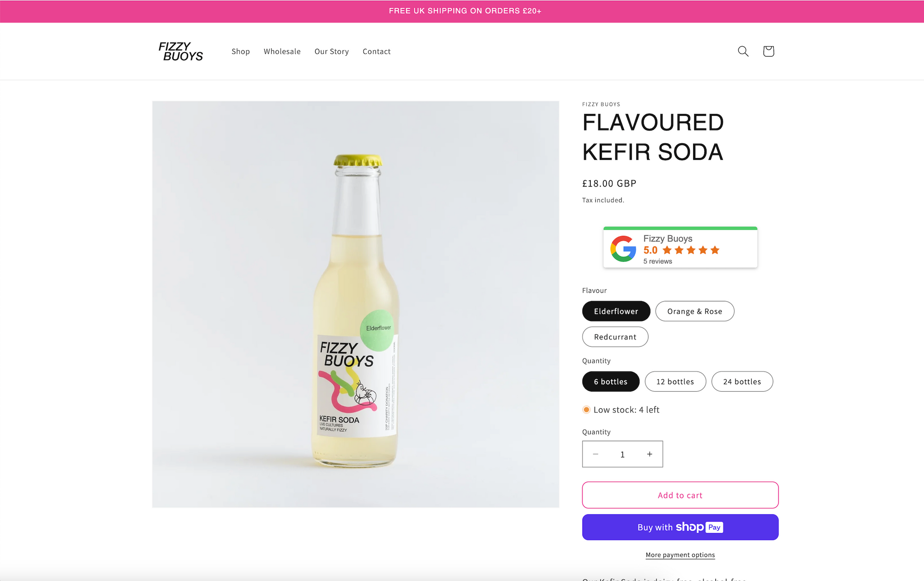
Task: Select the Elderflower flavour option
Action: tap(616, 311)
